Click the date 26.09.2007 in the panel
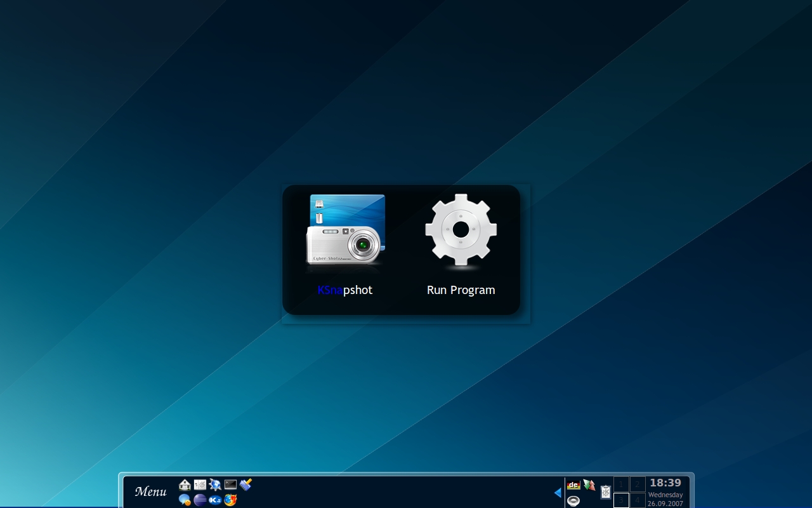 [x=665, y=504]
